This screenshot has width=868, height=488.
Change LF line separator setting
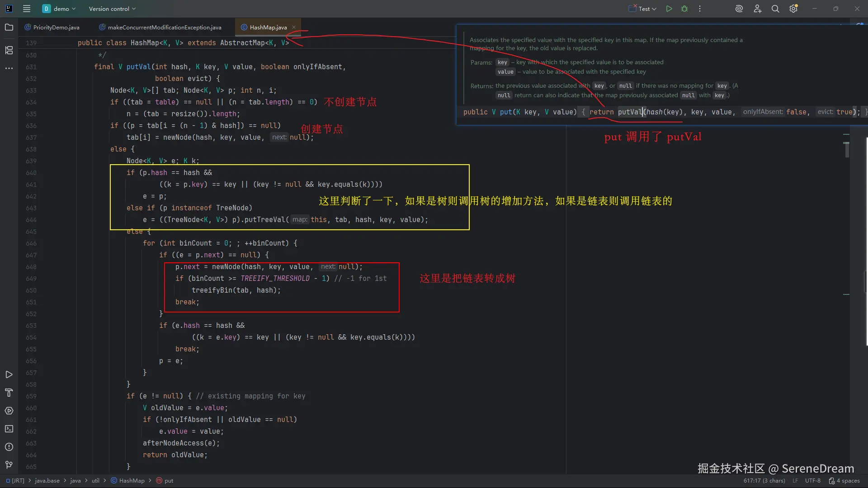click(x=795, y=481)
